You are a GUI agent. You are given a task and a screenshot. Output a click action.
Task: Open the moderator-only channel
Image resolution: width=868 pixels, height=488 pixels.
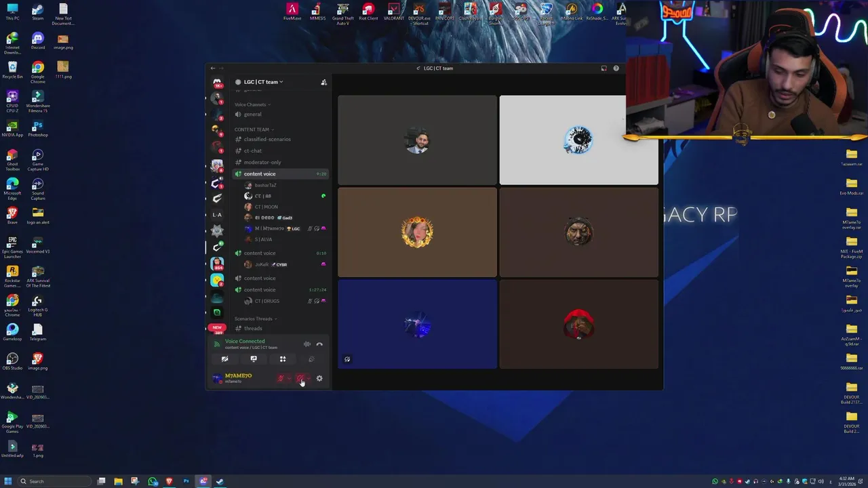[280, 162]
